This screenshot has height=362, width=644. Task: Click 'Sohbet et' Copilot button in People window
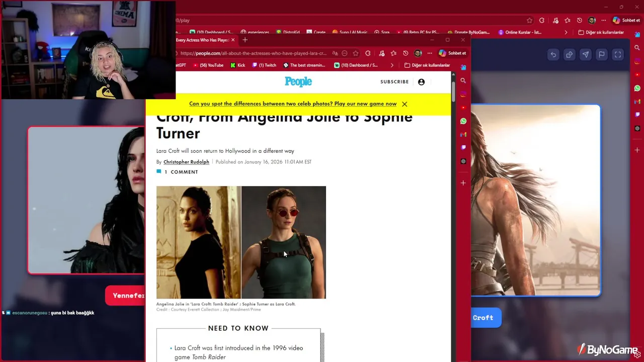pos(452,53)
